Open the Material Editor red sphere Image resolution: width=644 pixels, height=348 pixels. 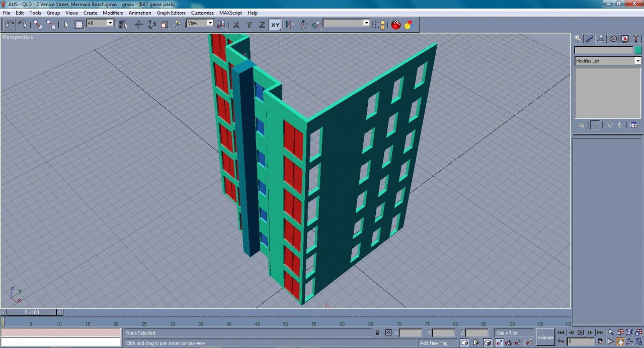coord(396,24)
